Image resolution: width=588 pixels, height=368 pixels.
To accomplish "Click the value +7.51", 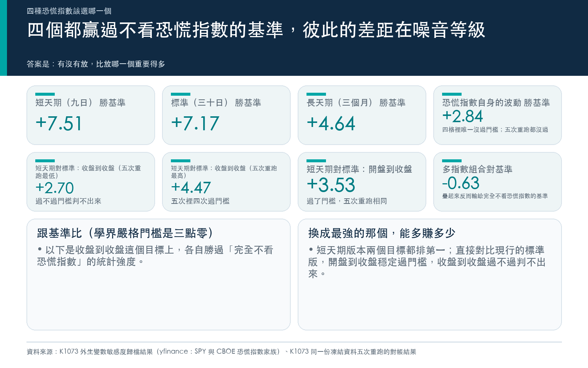I will pyautogui.click(x=59, y=123).
